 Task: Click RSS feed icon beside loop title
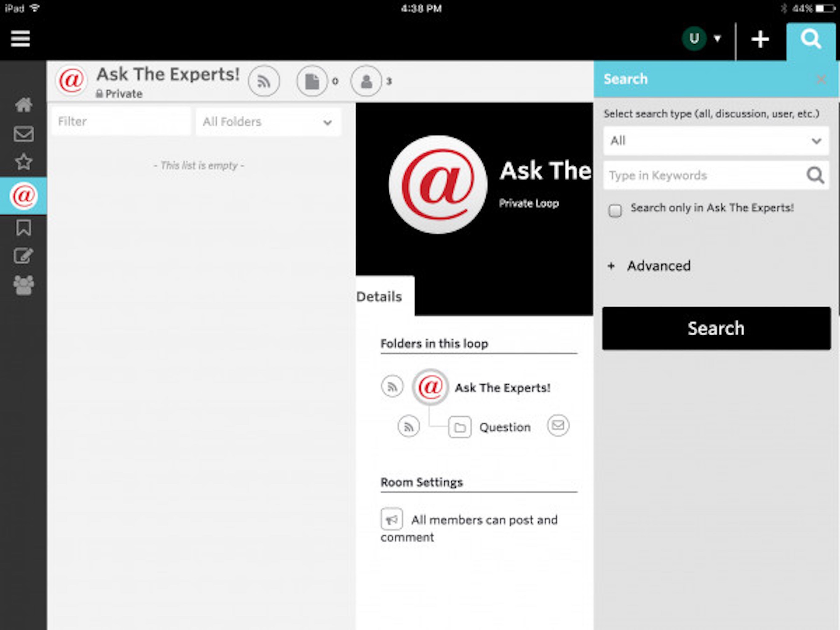coord(264,81)
